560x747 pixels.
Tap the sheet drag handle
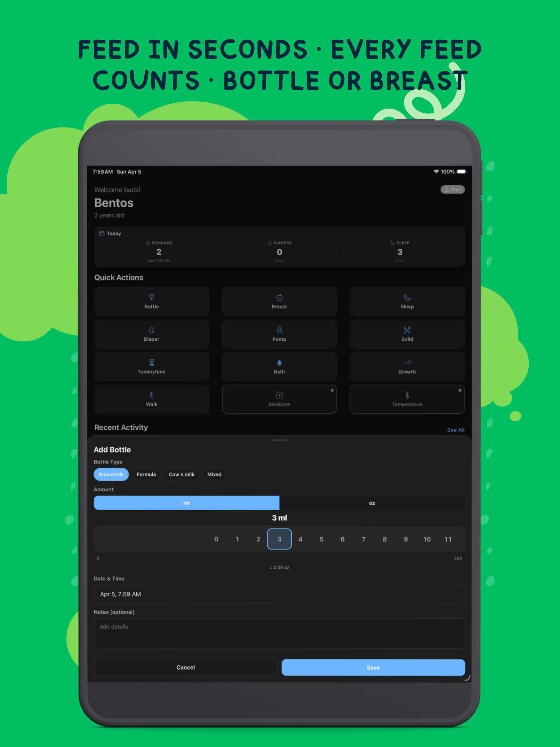coord(279,440)
